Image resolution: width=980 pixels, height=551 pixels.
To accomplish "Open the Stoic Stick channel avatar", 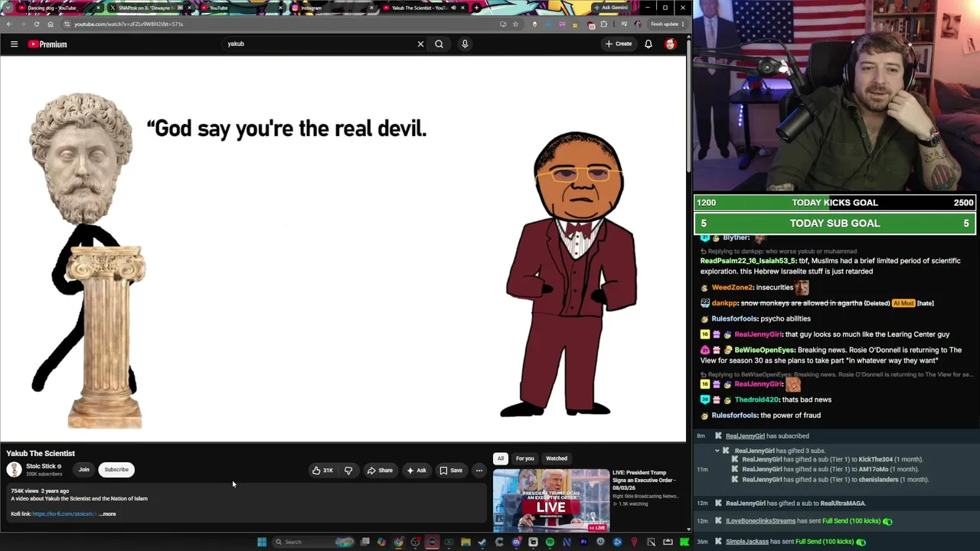I will (14, 470).
